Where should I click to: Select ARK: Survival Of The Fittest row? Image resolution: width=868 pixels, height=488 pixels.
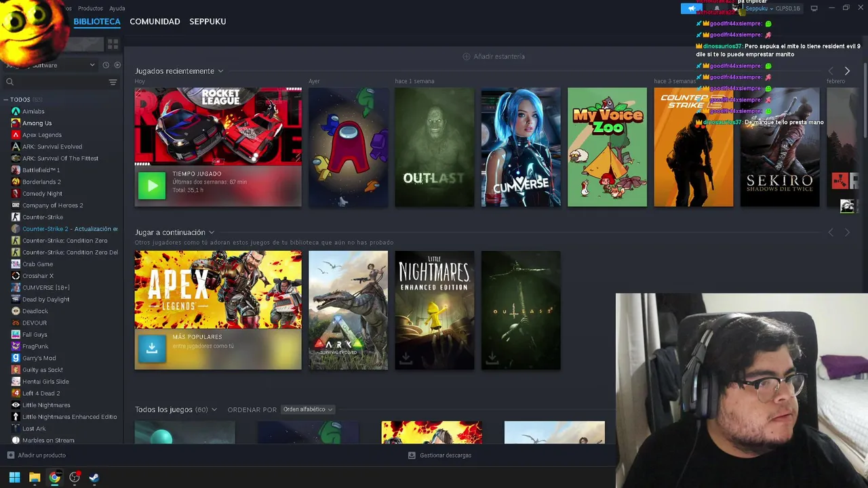[x=62, y=158]
